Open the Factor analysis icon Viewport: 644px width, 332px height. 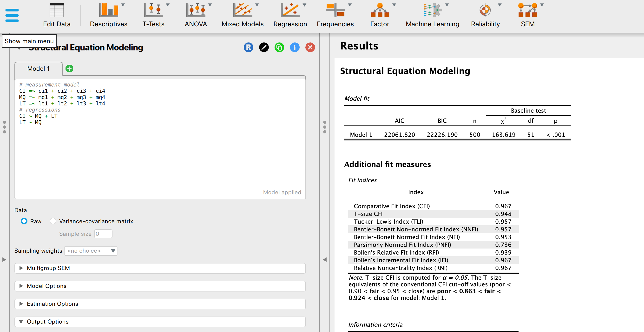pyautogui.click(x=379, y=14)
